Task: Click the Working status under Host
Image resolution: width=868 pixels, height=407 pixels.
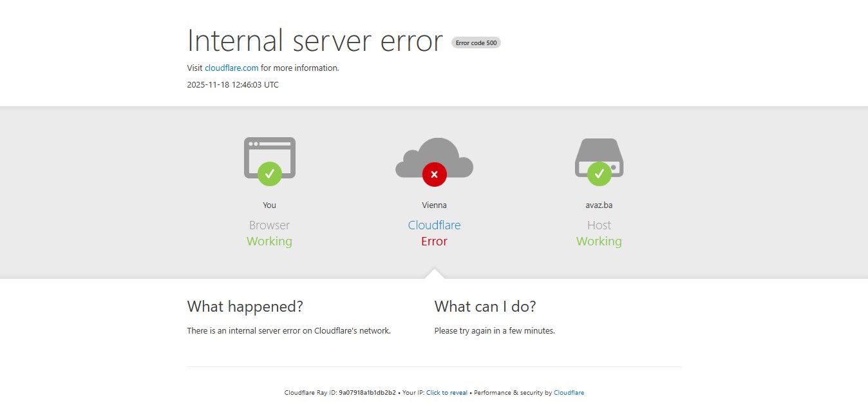Action: pos(599,241)
